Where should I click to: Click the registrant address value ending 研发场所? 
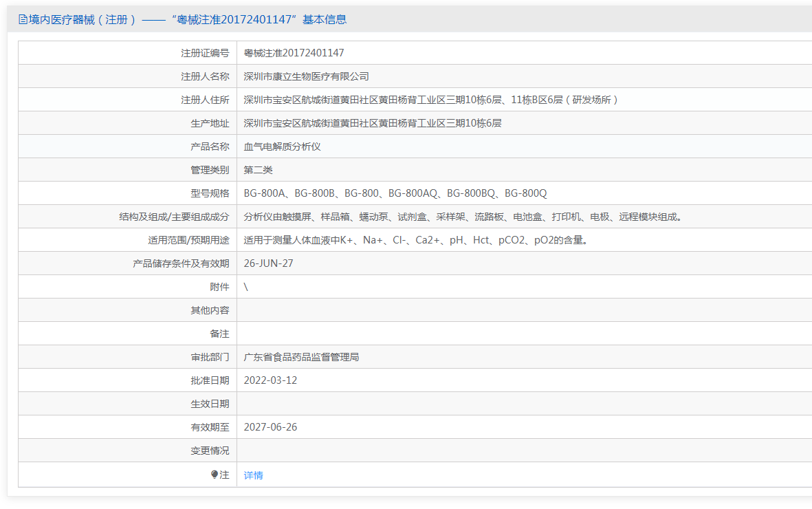(431, 100)
